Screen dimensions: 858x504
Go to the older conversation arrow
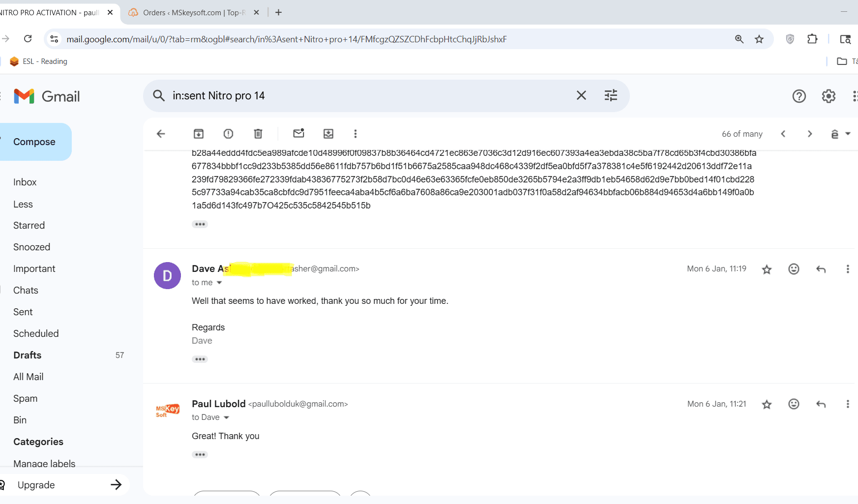(810, 134)
